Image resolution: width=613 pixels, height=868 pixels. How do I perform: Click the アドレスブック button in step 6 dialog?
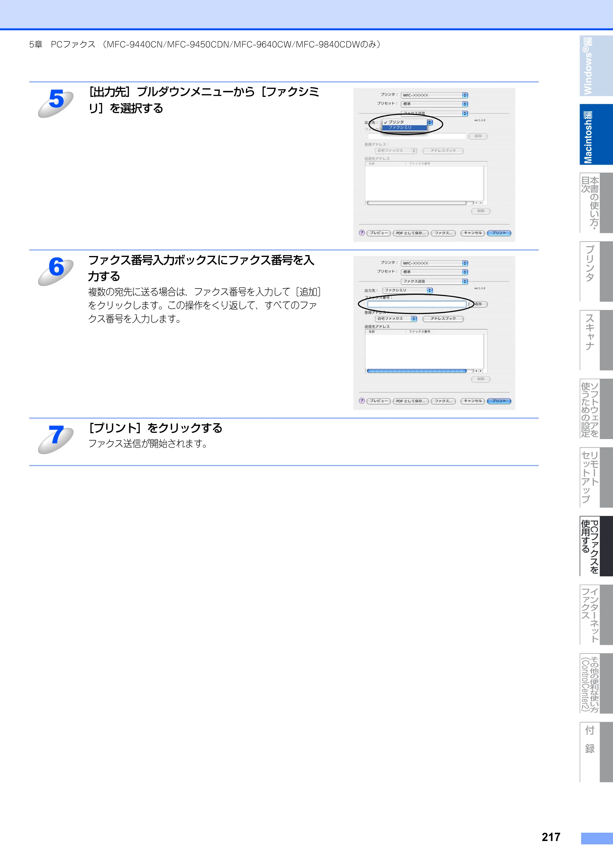(443, 319)
